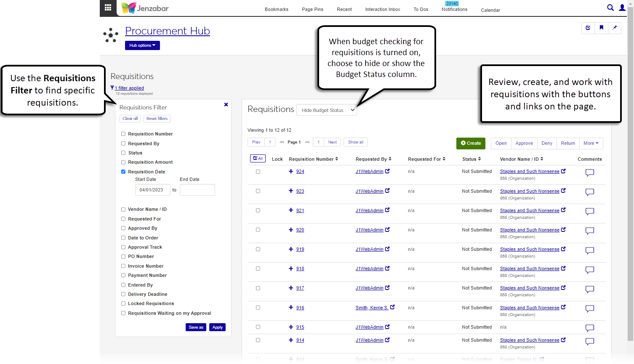Open the app launcher grid icon
The image size is (634, 364).
coord(108,8)
